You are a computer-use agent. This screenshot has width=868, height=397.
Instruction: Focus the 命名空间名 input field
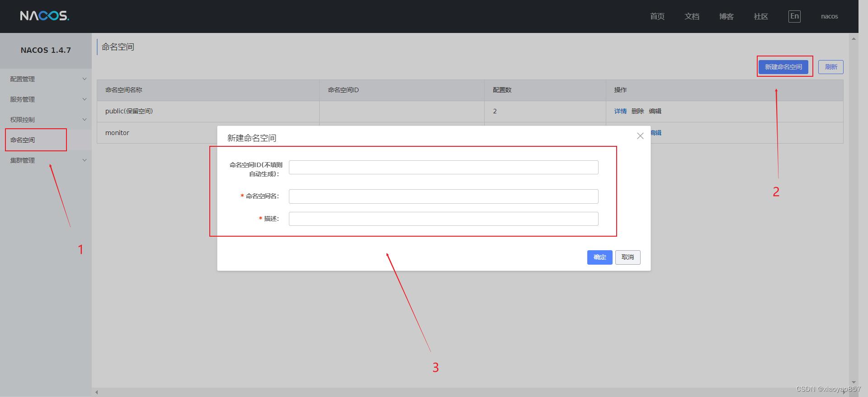pos(443,196)
